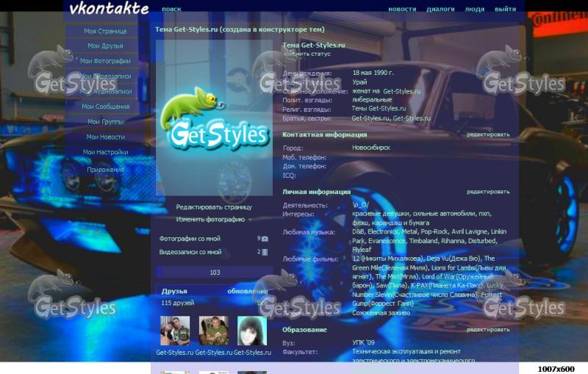Click the GetStyles profile photo
Screen dimensions: 588x374
(214, 118)
